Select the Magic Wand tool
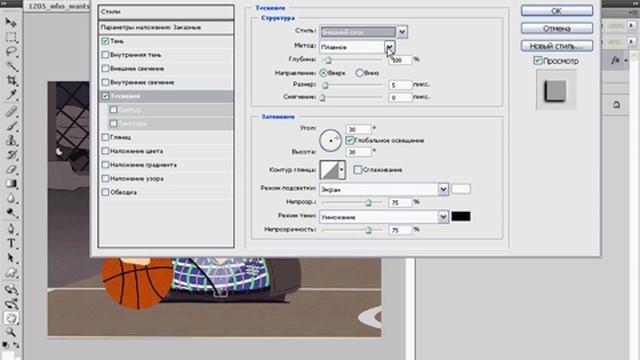This screenshot has width=640, height=360. [x=11, y=66]
